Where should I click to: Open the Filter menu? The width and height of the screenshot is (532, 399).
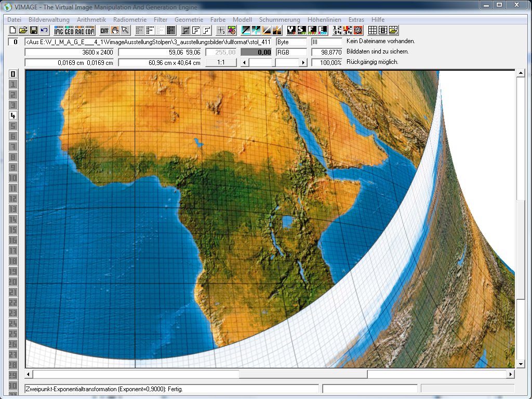pyautogui.click(x=161, y=19)
